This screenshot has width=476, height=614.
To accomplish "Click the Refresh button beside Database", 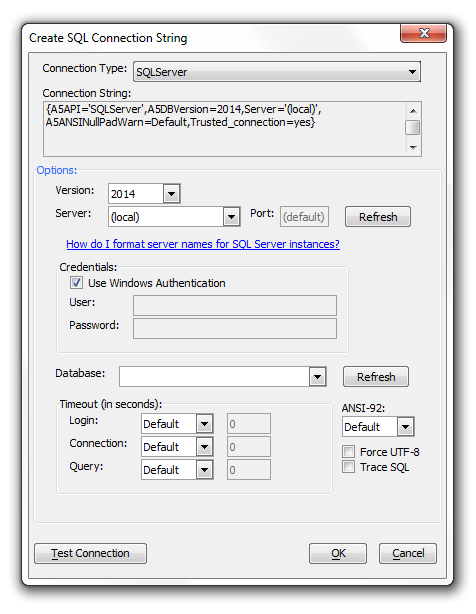I will 376,377.
